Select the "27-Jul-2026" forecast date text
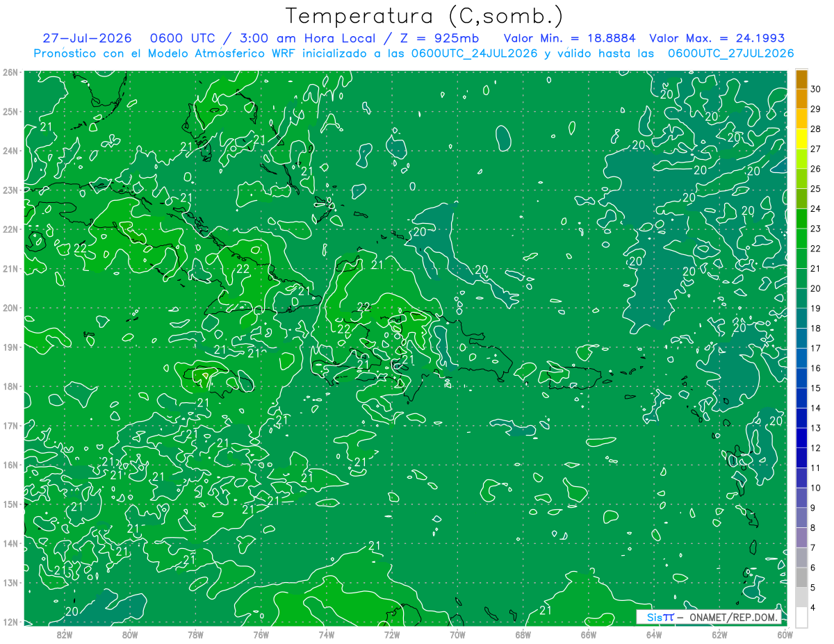This screenshot has width=834, height=644. point(87,38)
